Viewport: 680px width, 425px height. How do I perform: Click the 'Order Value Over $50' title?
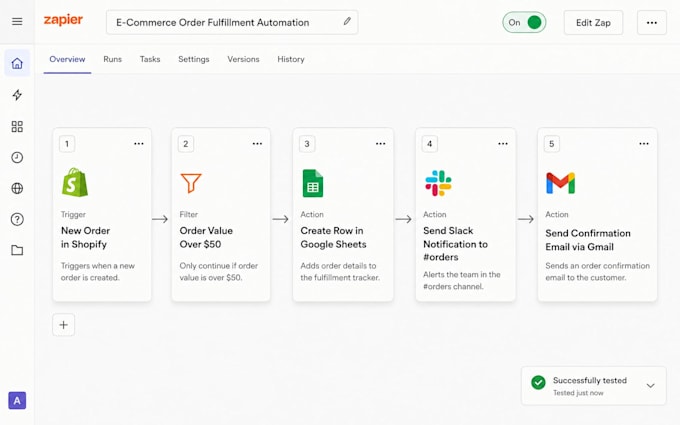(x=206, y=237)
